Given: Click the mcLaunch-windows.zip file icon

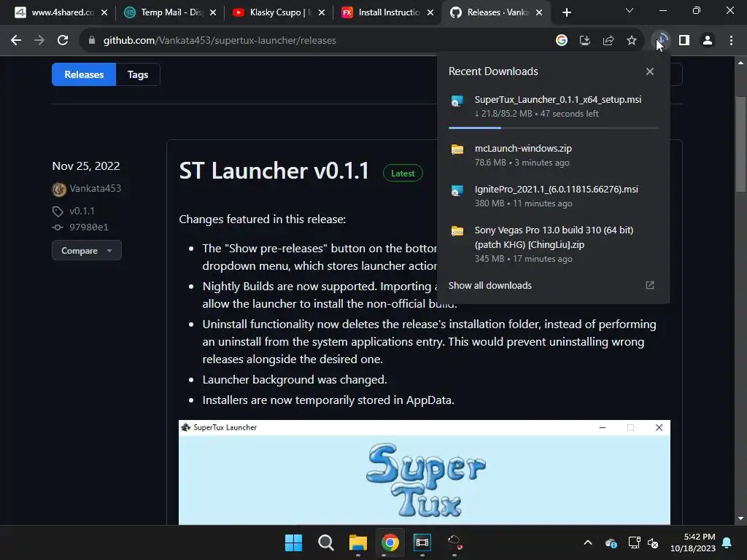Looking at the screenshot, I should 457,149.
